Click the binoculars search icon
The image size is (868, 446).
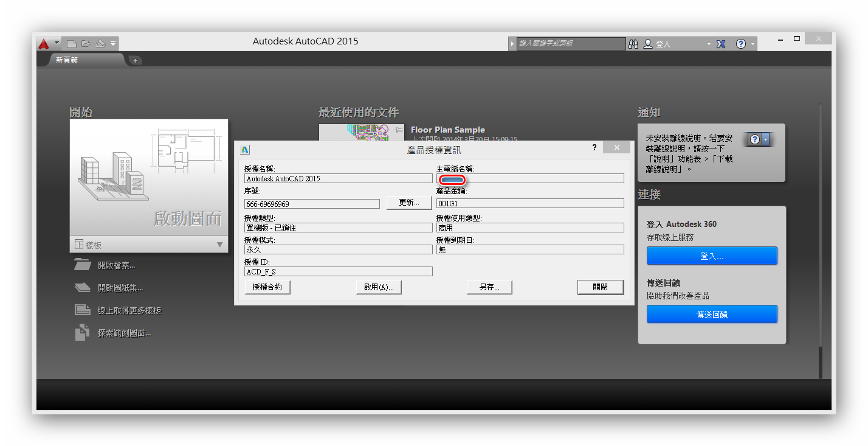633,44
